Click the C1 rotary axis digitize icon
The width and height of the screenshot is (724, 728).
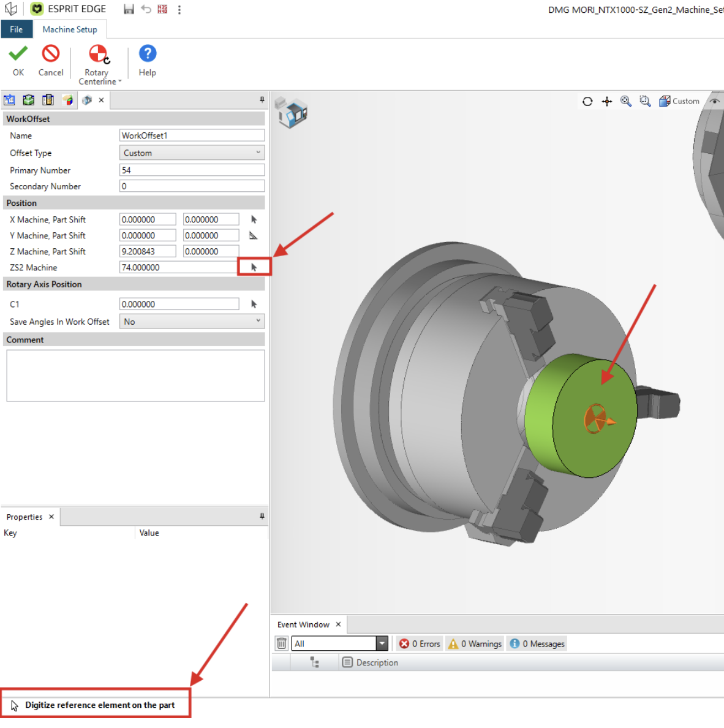(254, 304)
